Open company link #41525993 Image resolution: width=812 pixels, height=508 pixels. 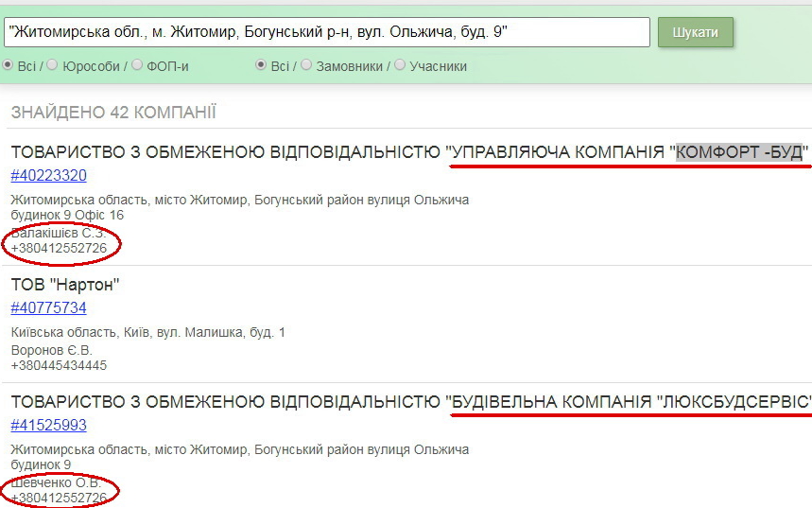click(x=48, y=426)
